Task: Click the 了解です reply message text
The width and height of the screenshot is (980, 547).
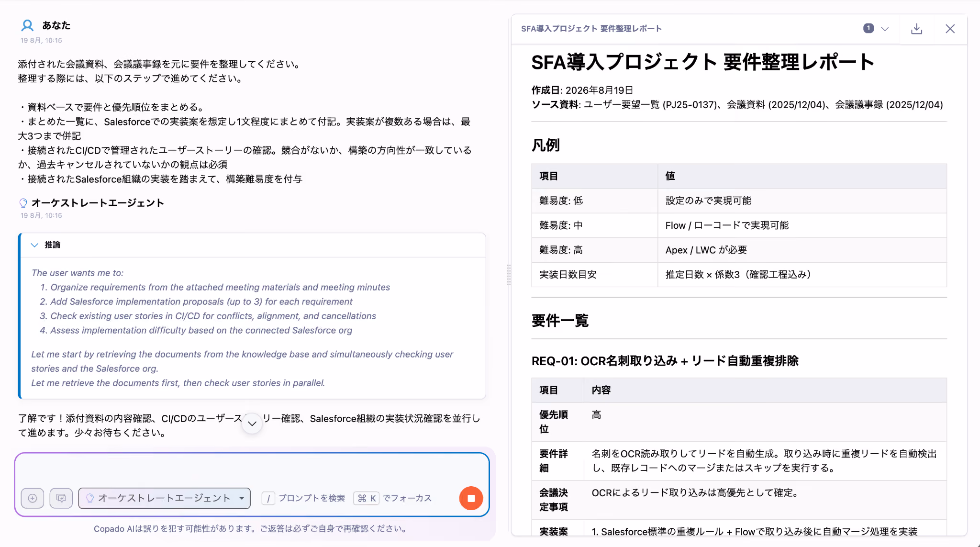Action: click(249, 426)
